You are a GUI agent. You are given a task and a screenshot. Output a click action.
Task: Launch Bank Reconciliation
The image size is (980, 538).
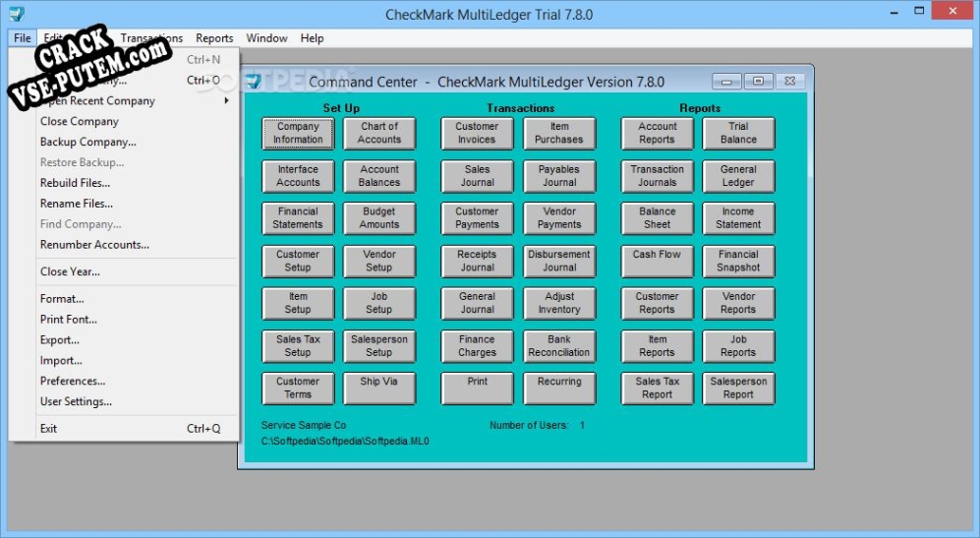coord(559,346)
